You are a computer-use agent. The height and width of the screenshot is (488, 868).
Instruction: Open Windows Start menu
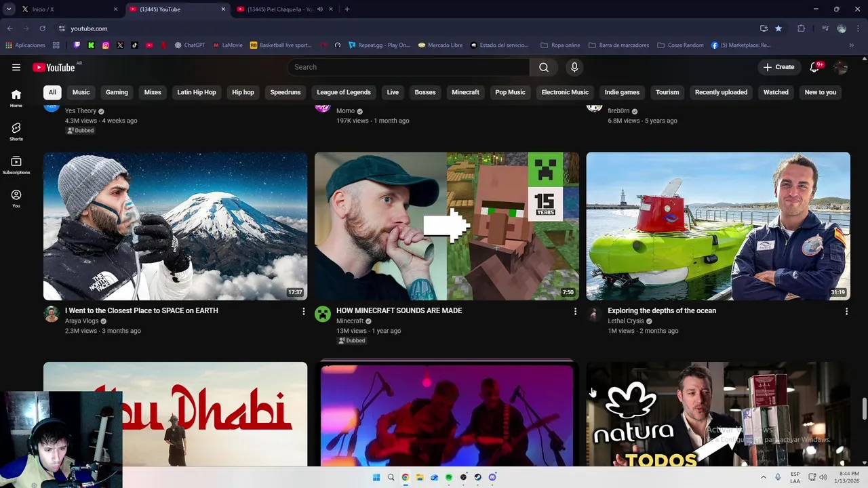376,477
